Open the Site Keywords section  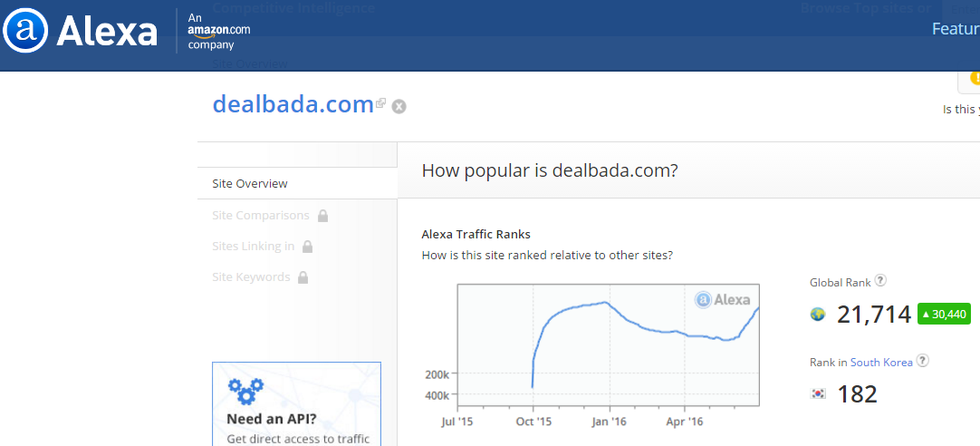pyautogui.click(x=251, y=277)
